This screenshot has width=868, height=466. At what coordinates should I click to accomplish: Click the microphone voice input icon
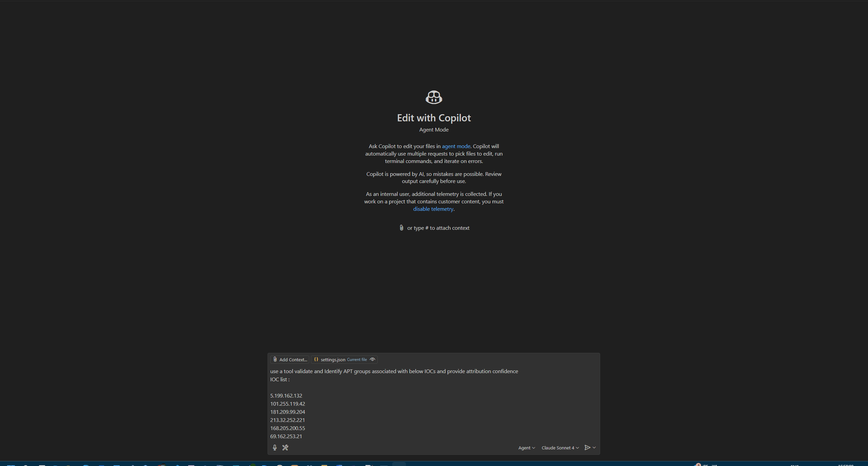[x=275, y=448]
